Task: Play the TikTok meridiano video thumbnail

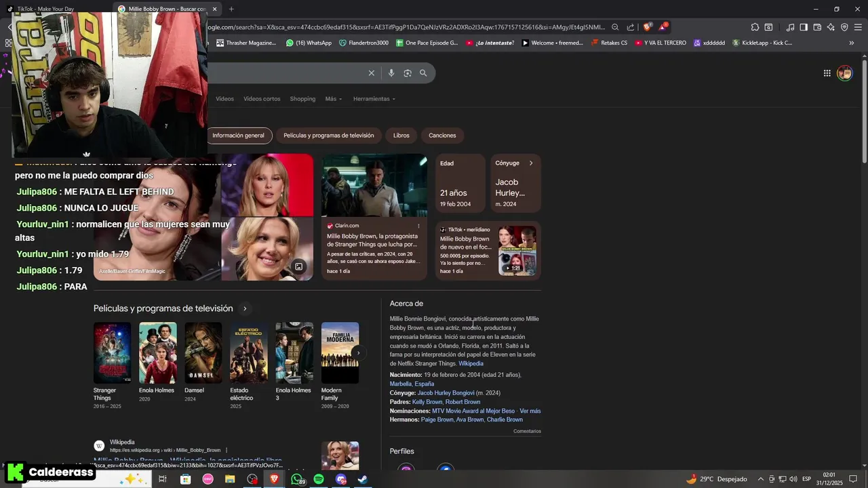Action: click(517, 250)
